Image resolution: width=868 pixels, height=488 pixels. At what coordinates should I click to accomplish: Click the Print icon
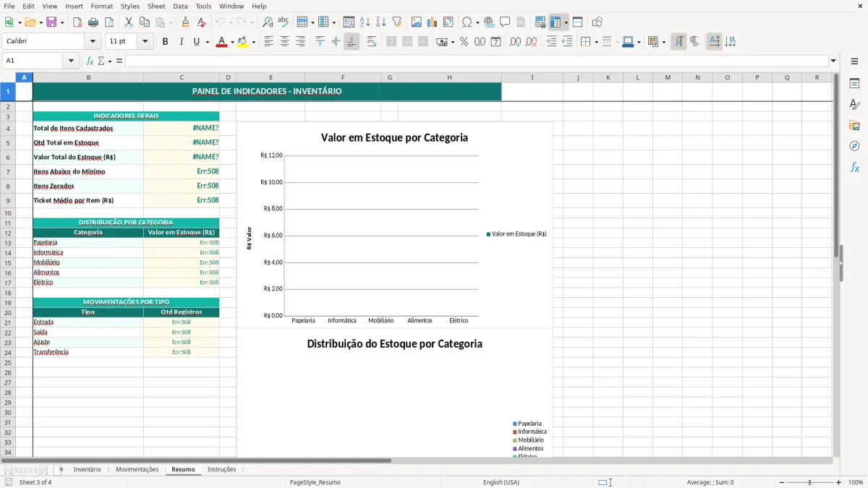click(x=93, y=22)
